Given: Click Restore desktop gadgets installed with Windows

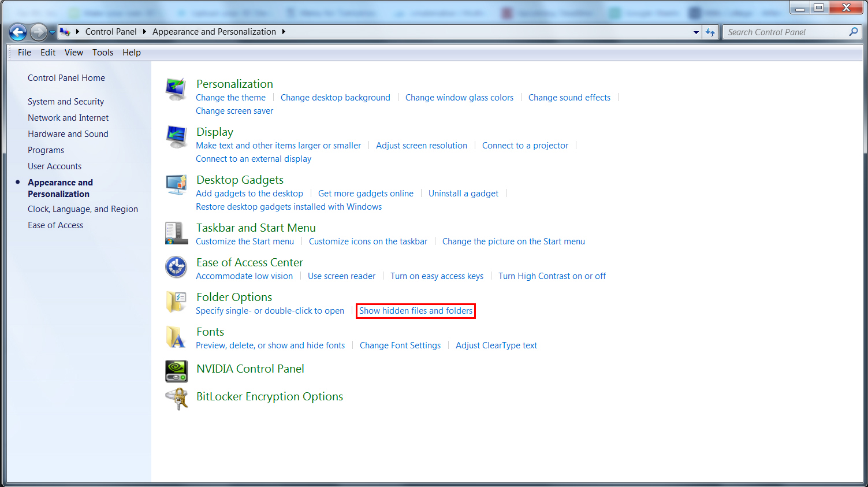Looking at the screenshot, I should tap(289, 207).
